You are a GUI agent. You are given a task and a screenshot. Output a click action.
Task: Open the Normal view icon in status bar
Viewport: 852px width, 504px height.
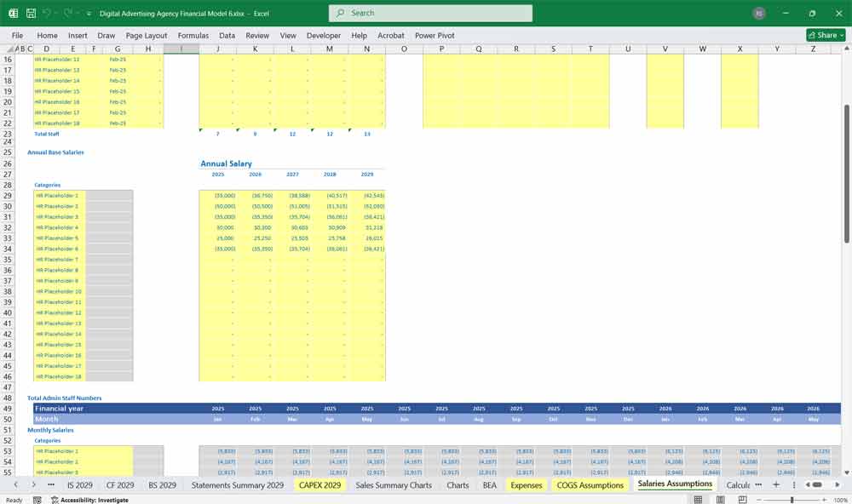(697, 499)
